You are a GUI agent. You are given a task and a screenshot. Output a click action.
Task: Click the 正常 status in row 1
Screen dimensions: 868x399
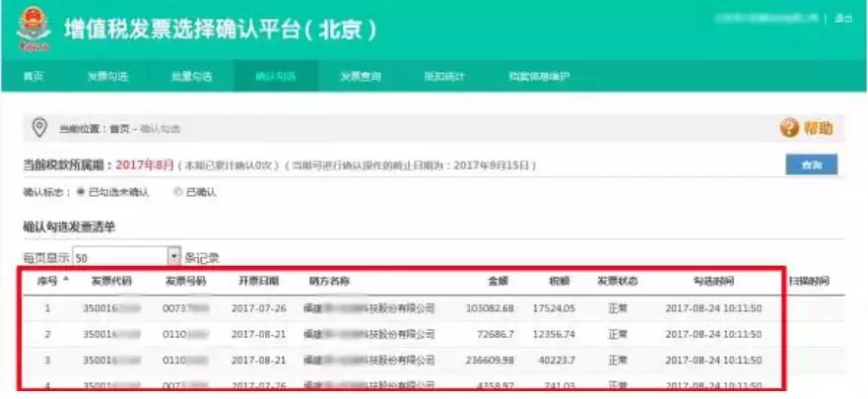point(617,308)
